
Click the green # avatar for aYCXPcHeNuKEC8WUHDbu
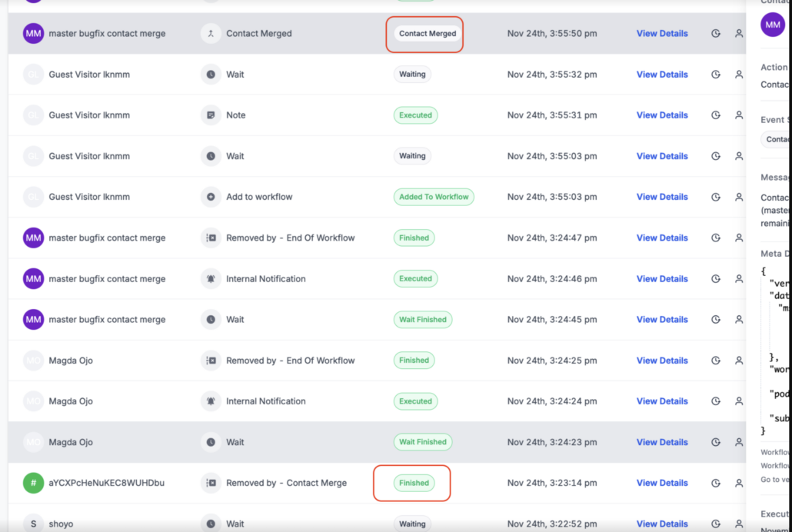[x=34, y=484]
